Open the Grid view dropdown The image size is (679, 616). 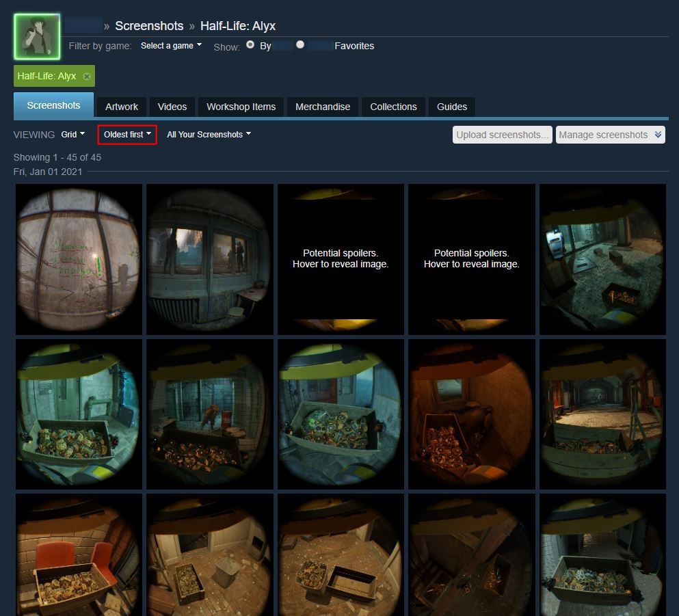click(72, 135)
